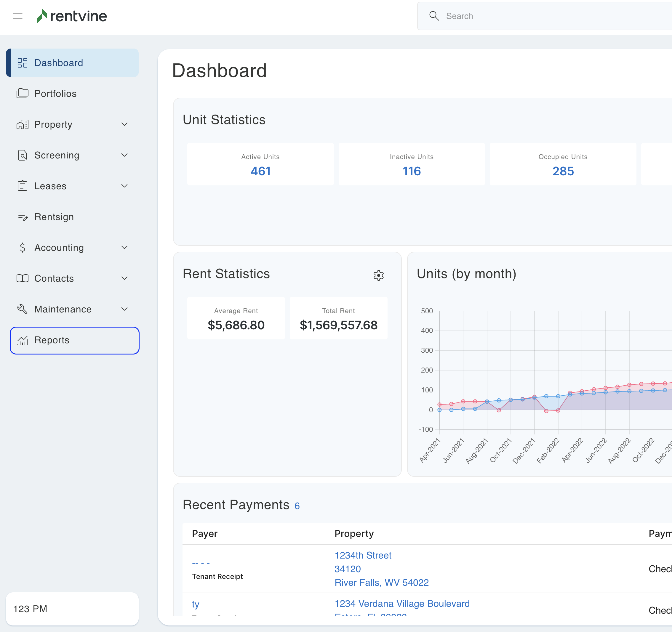Open the Contacts menu item
Image resolution: width=672 pixels, height=632 pixels.
54,278
